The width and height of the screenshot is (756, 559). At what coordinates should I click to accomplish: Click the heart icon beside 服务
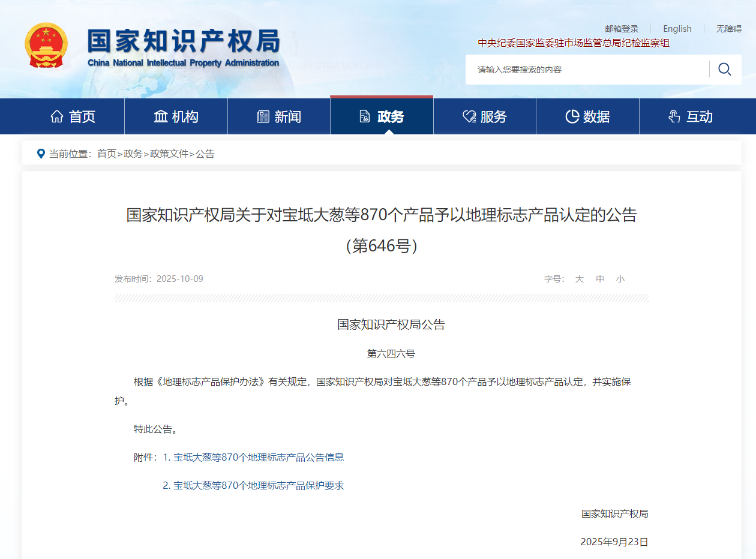click(x=468, y=116)
